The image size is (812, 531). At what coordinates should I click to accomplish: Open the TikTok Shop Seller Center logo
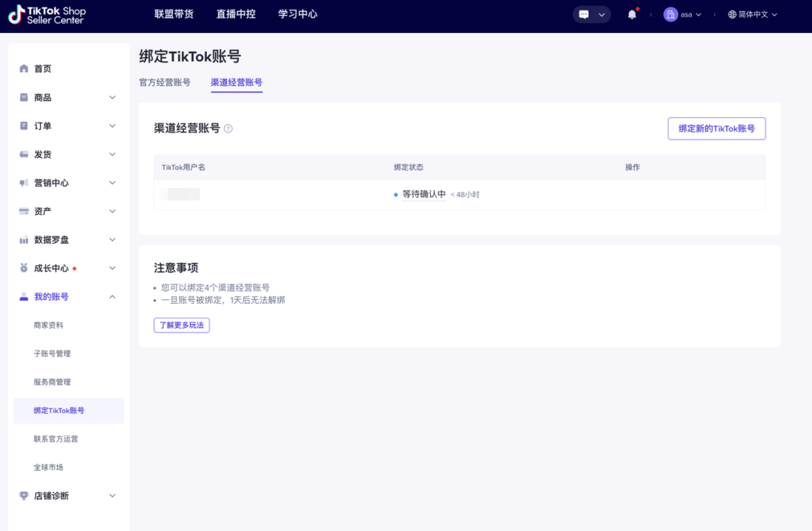(x=47, y=16)
